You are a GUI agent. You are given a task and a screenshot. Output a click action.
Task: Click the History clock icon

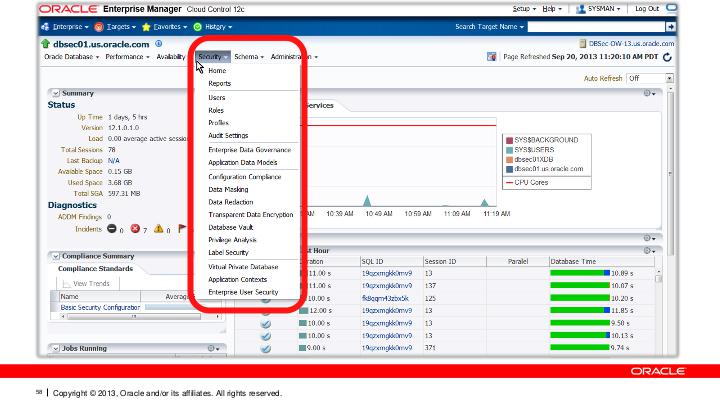pos(197,27)
